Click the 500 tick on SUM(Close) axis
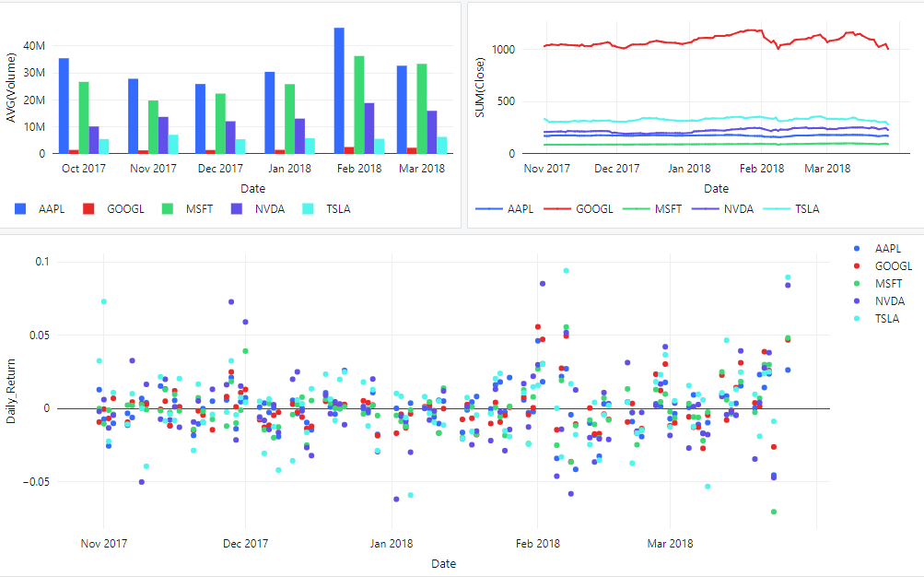The width and height of the screenshot is (924, 577). coord(506,101)
